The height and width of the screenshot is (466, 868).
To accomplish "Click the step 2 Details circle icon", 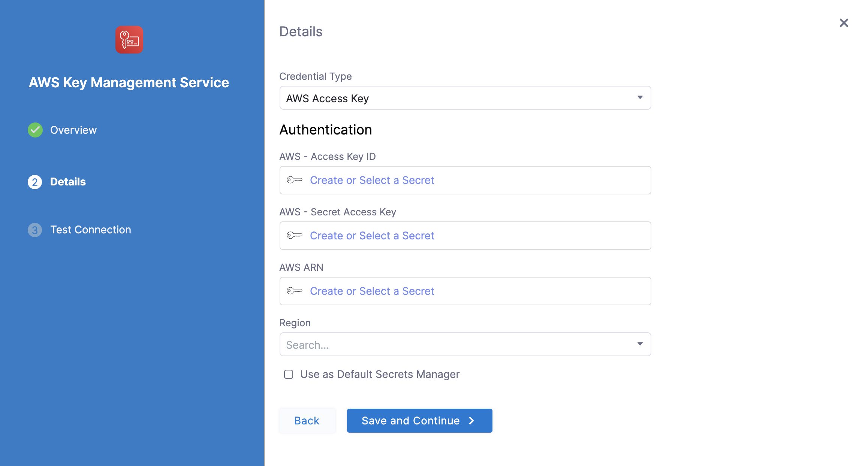I will pos(35,182).
